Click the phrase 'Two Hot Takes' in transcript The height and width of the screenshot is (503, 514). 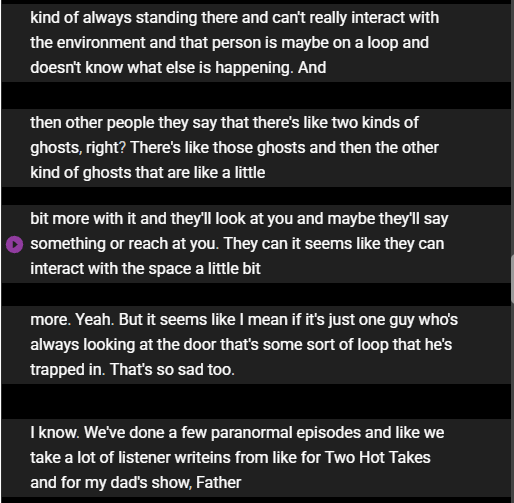coord(378,457)
